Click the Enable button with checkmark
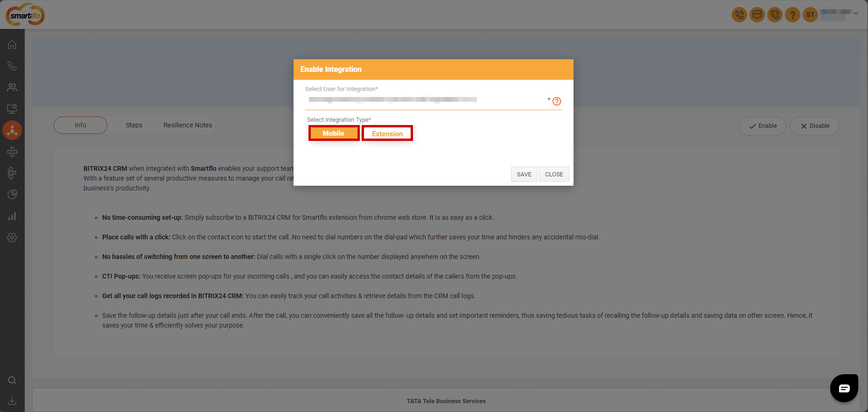The height and width of the screenshot is (412, 868). click(763, 126)
